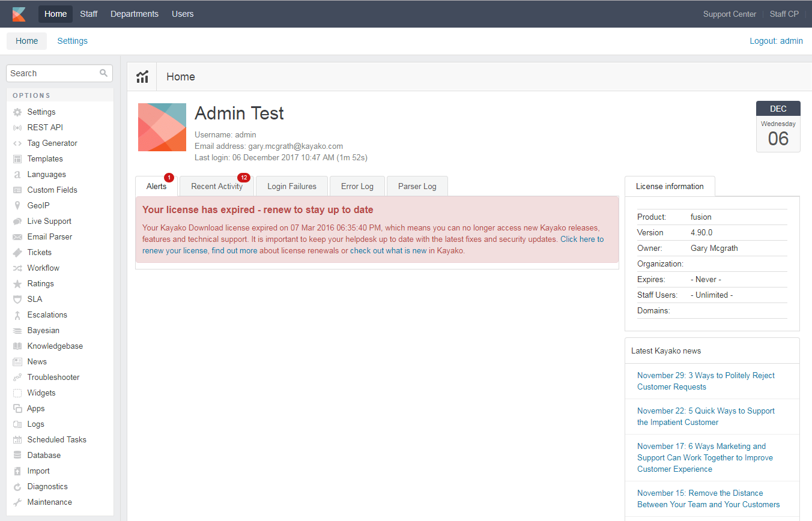Click the Database cylinder icon
812x521 pixels.
17,456
